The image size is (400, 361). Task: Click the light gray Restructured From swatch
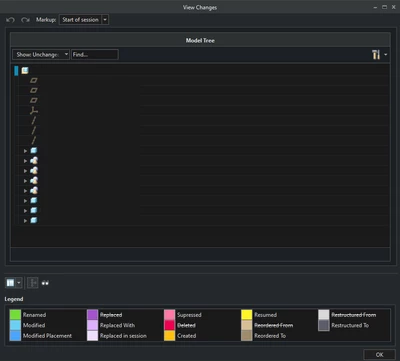(x=324, y=315)
